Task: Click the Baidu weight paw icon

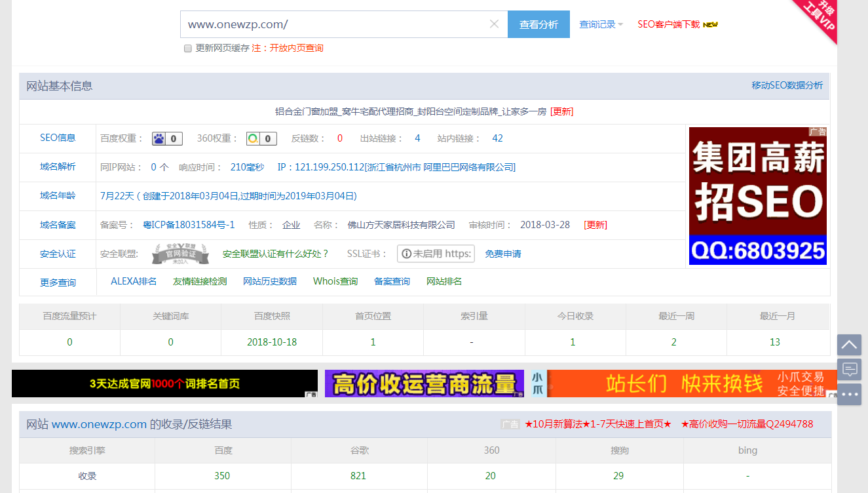Action: point(159,138)
